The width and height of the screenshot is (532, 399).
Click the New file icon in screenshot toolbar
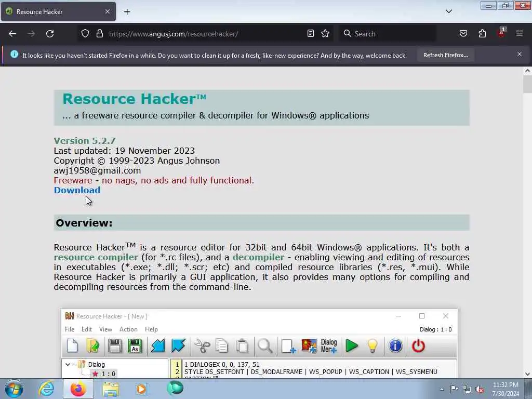[72, 346]
